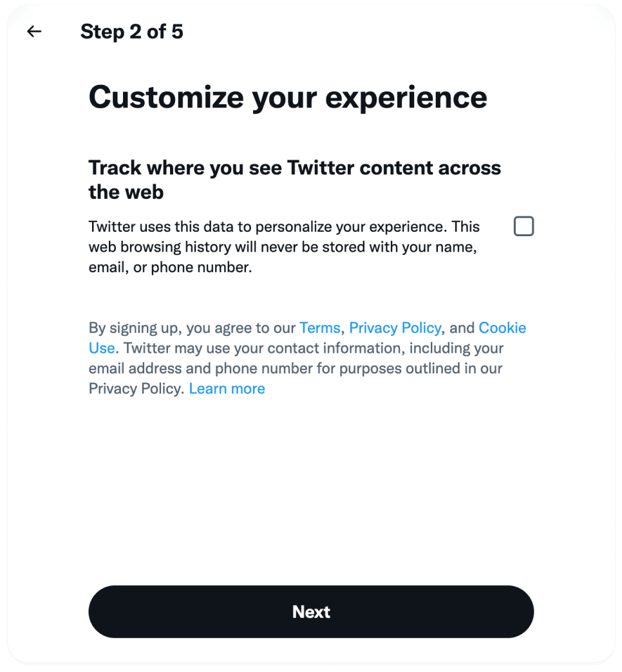Click the "Step 2 of 5" label

[131, 32]
